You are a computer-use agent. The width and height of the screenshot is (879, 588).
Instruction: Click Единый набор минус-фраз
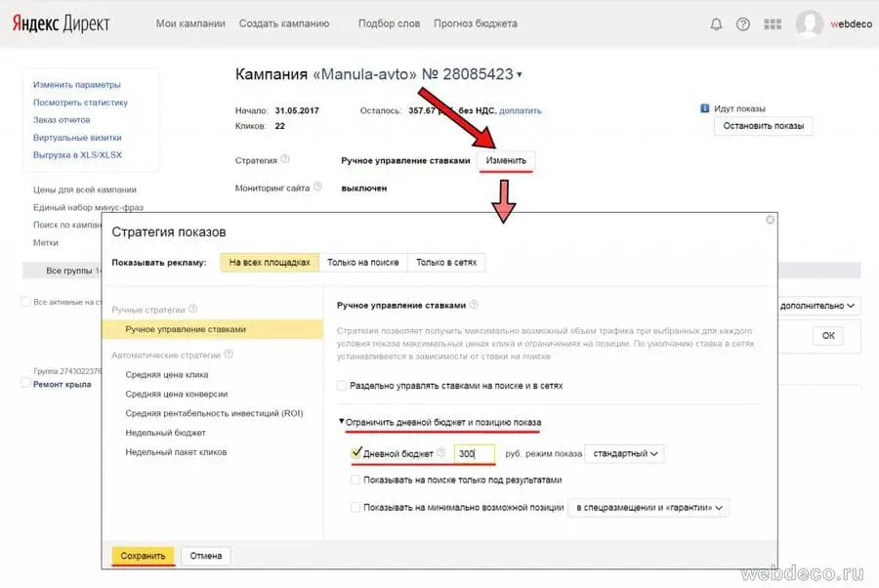coord(88,207)
